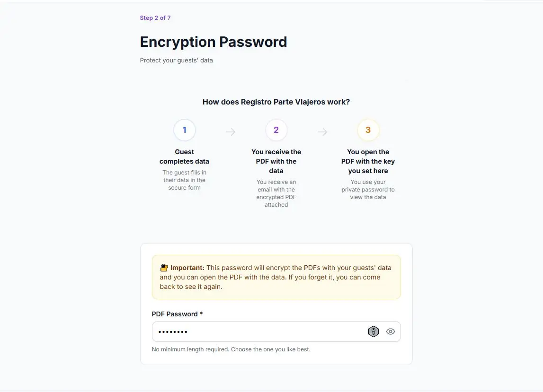Click the arrow between steps 2 and 3

coord(322,132)
